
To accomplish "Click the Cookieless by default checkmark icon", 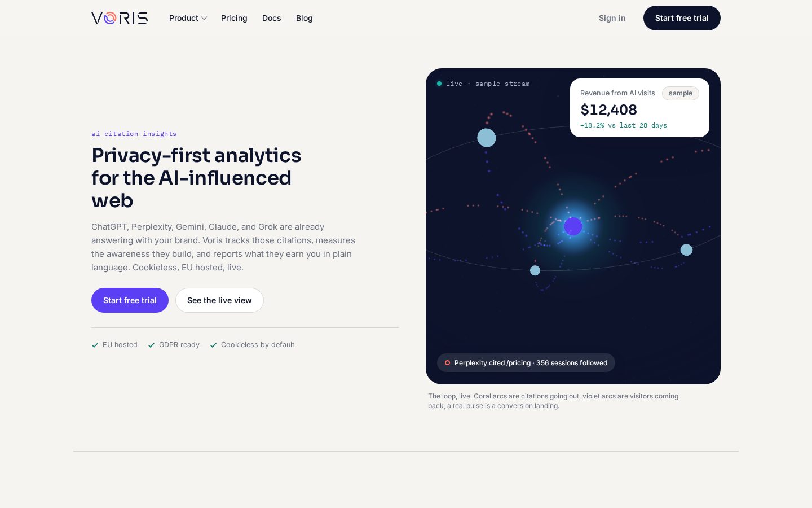I will coord(213,345).
